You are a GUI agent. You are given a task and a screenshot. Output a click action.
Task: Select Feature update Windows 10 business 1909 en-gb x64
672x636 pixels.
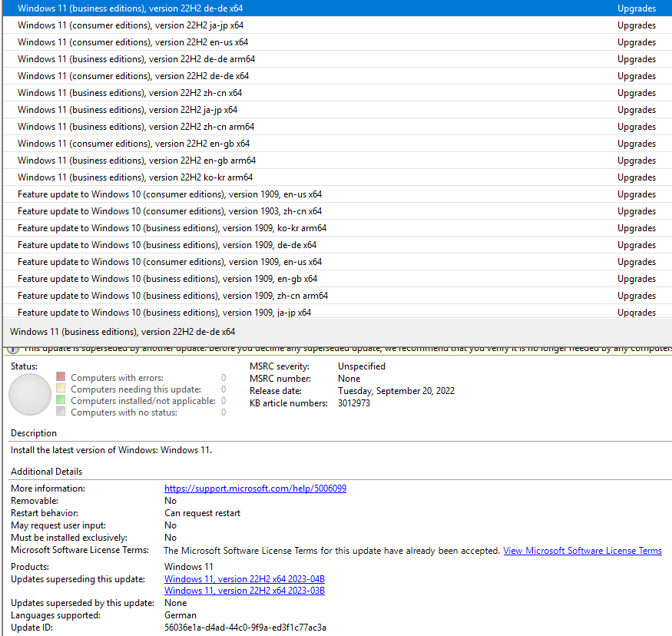337,279
